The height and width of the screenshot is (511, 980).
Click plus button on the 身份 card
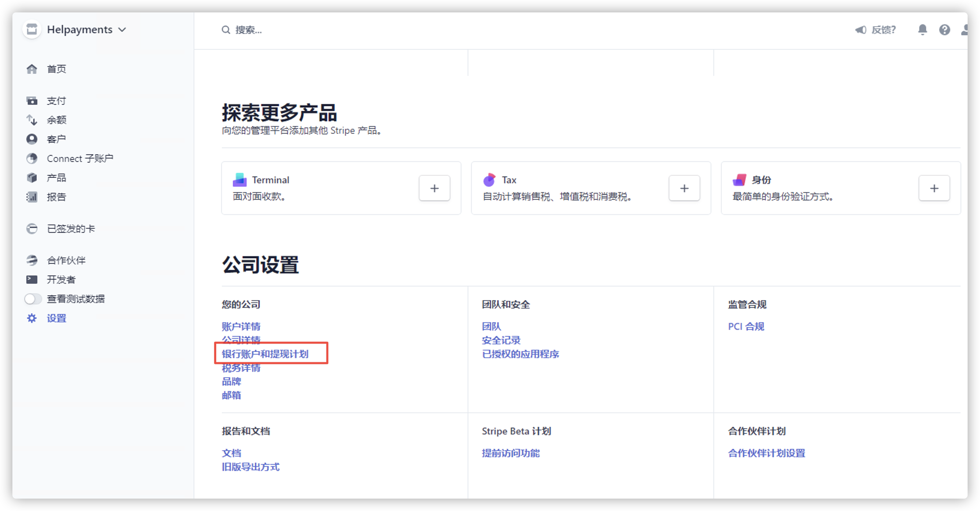[934, 188]
